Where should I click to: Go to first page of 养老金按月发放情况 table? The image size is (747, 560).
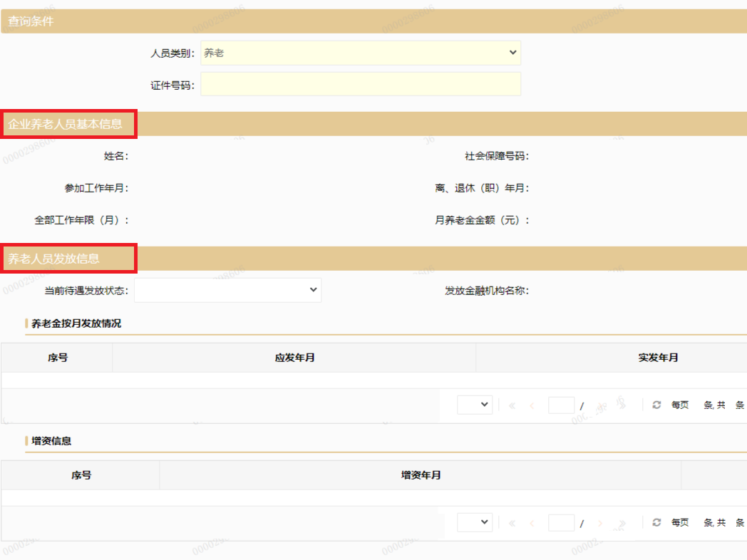512,405
